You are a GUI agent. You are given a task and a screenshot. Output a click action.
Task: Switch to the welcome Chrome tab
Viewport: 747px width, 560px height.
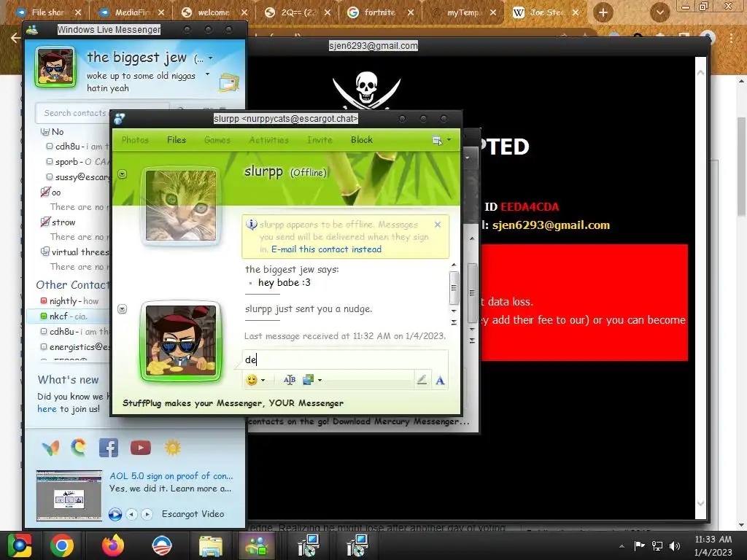[214, 12]
